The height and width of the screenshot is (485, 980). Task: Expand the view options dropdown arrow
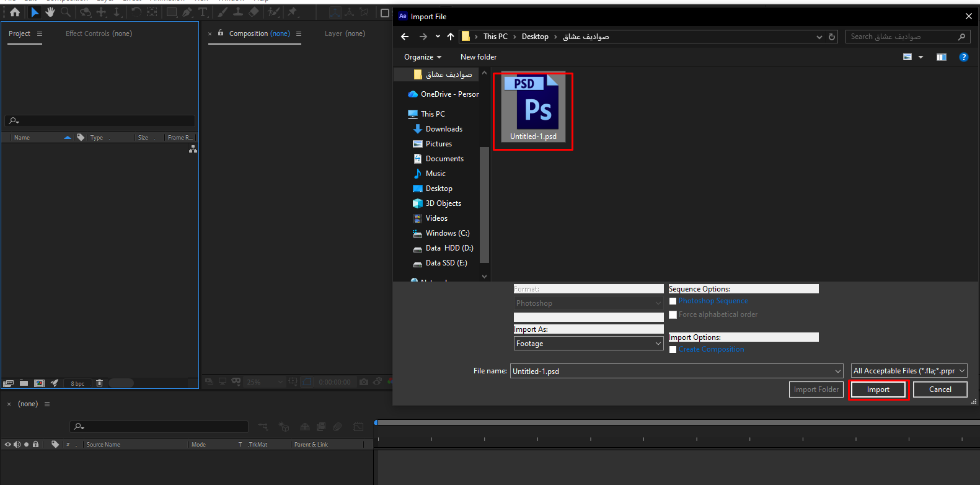921,57
